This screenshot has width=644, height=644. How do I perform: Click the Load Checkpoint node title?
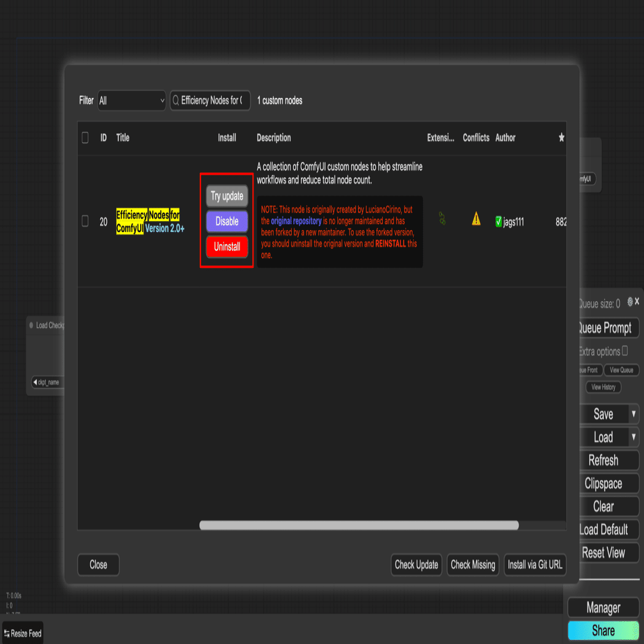49,326
